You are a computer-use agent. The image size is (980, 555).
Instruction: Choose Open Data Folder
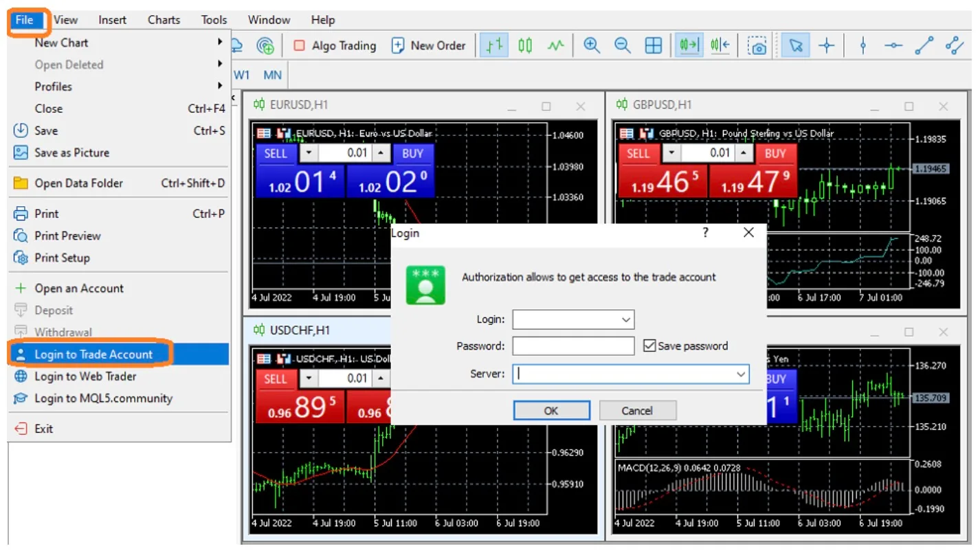(120, 183)
